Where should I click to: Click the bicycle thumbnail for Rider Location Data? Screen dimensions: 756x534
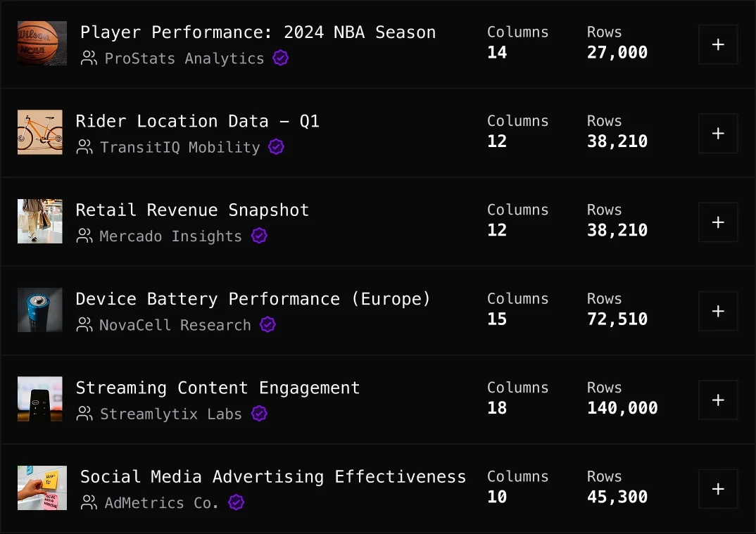[39, 132]
